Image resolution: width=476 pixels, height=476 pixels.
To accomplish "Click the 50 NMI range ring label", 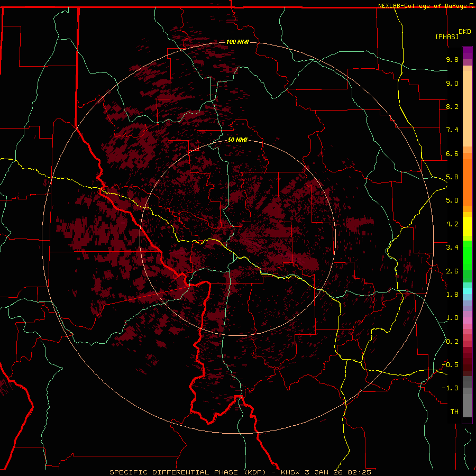I will 237,140.
